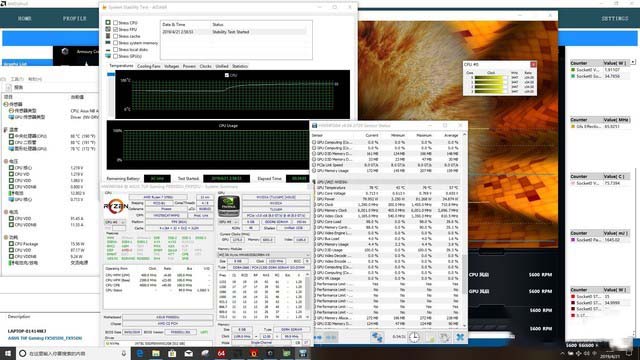This screenshot has width=640, height=360.
Task: Open PROFILE in the top navigation
Action: click(74, 18)
